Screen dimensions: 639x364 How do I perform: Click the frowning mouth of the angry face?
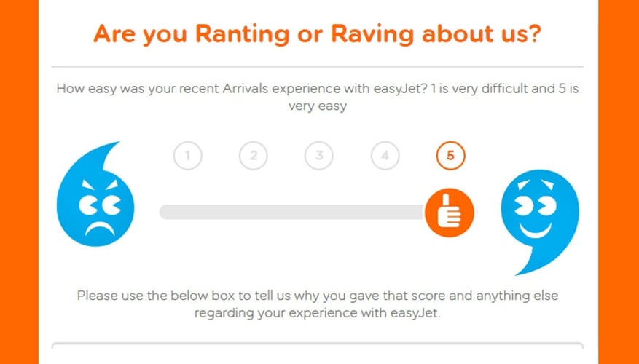click(x=99, y=229)
